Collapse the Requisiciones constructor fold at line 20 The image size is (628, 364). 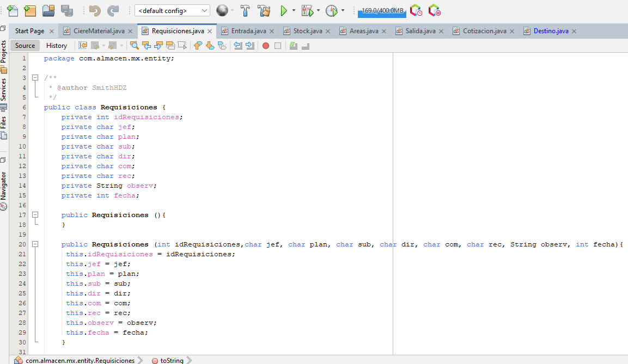coord(35,244)
